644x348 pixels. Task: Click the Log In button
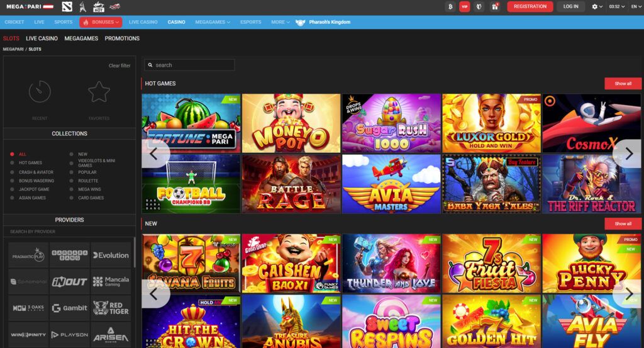[570, 6]
